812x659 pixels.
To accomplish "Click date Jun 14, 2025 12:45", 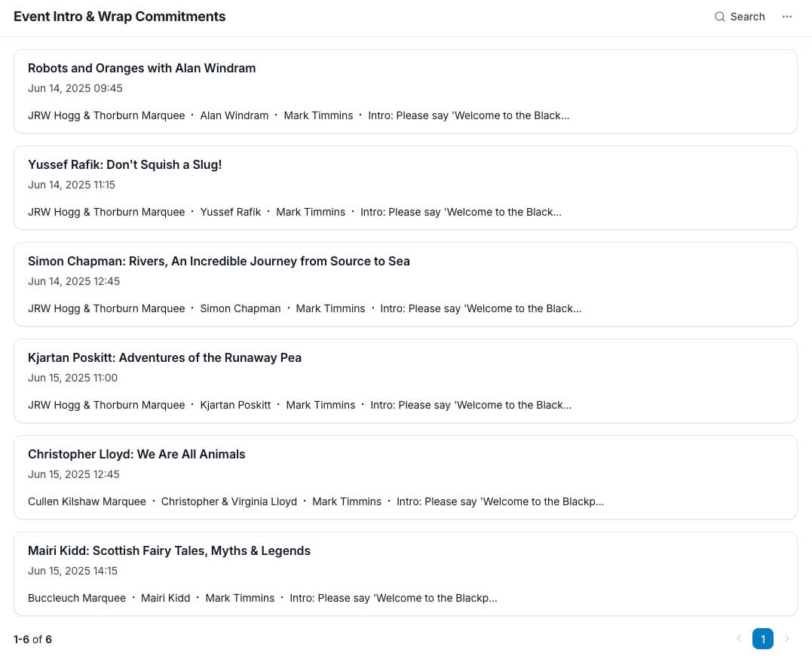I will (x=74, y=280).
